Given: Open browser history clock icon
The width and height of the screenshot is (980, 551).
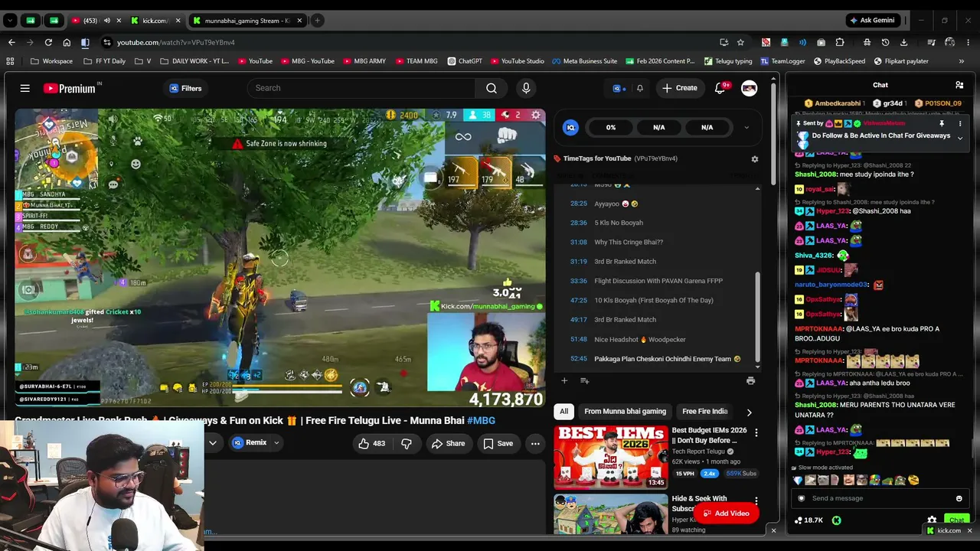Looking at the screenshot, I should coord(886,42).
